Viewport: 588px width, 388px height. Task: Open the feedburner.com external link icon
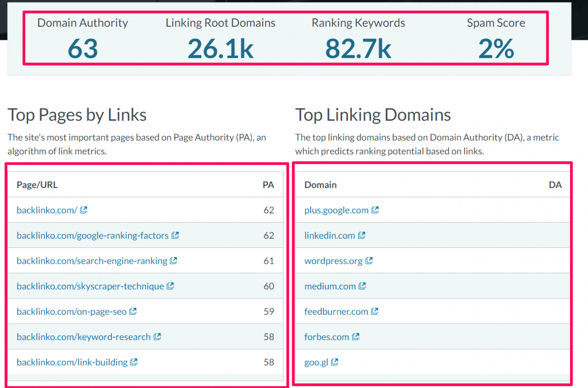(x=374, y=311)
